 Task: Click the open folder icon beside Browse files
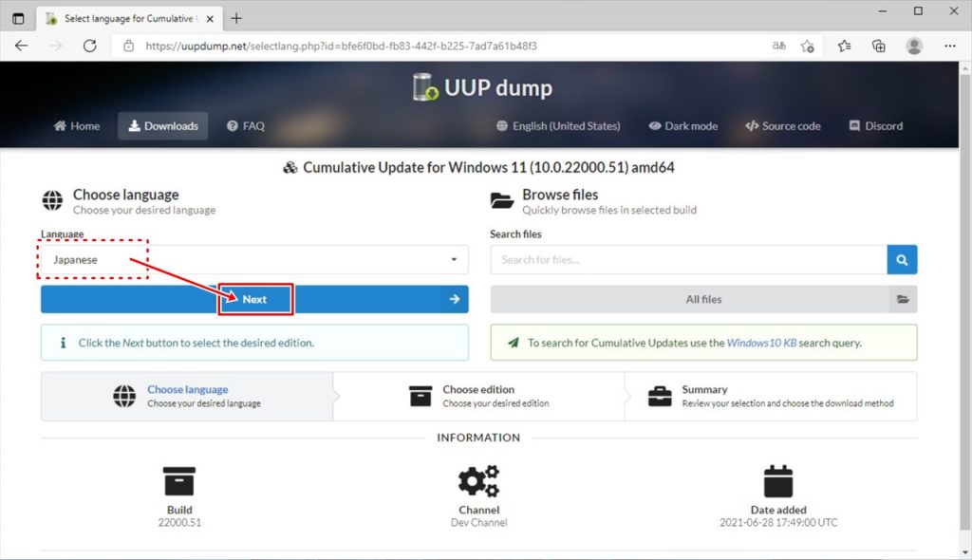click(501, 201)
